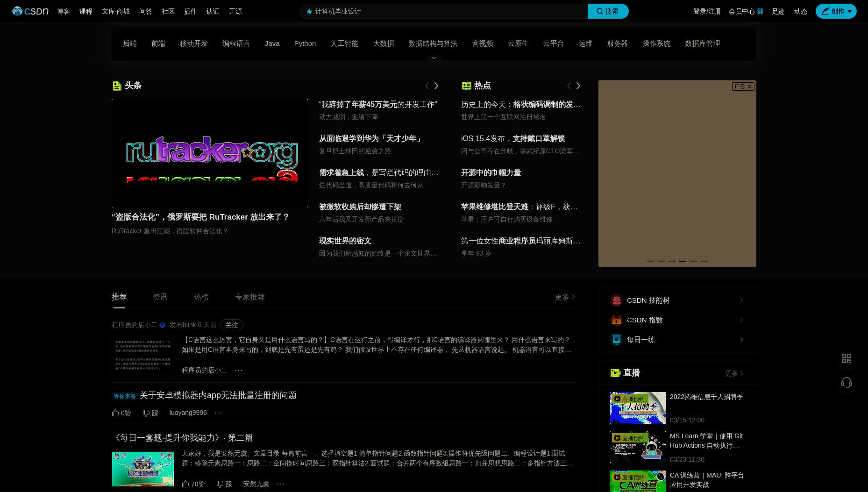
Task: Switch to 专家推荐 tab
Action: (250, 297)
